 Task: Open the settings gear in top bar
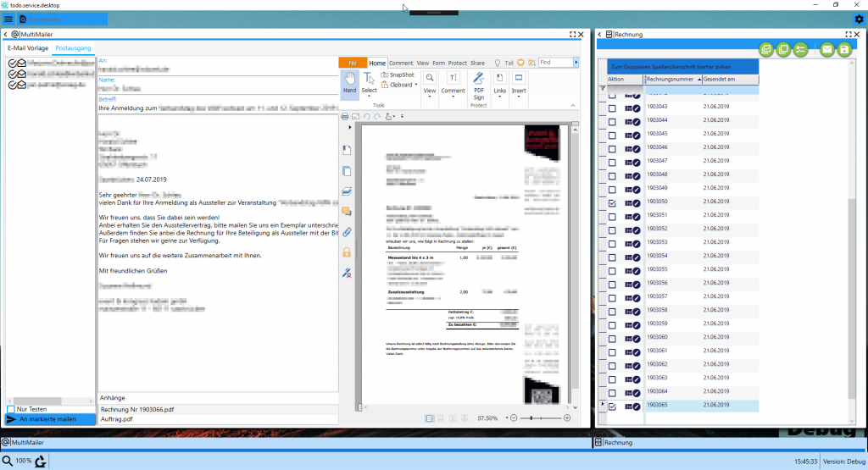pos(859,19)
